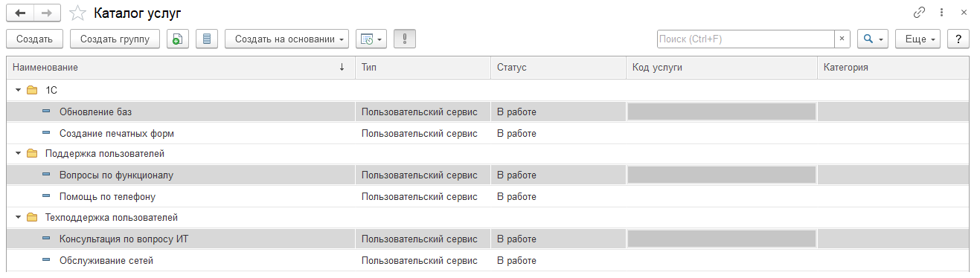Select the Поддержка пользователей group row
The height and width of the screenshot is (278, 980).
click(487, 154)
